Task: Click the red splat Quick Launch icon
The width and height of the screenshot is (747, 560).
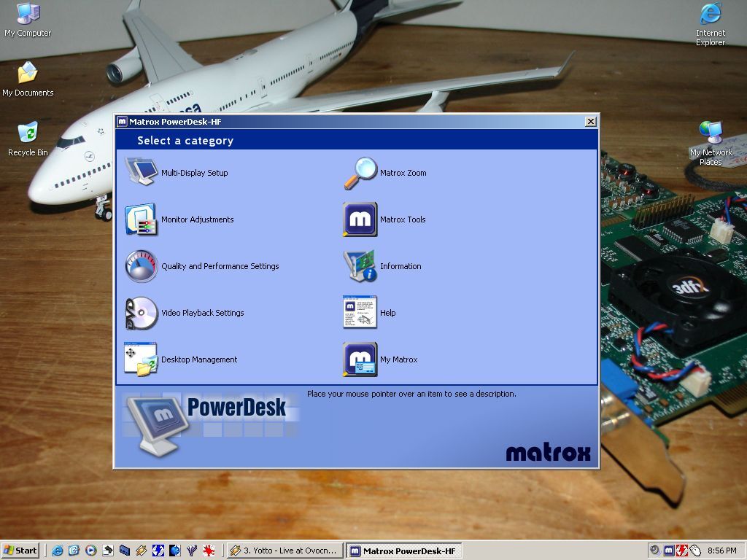Action: point(209,551)
